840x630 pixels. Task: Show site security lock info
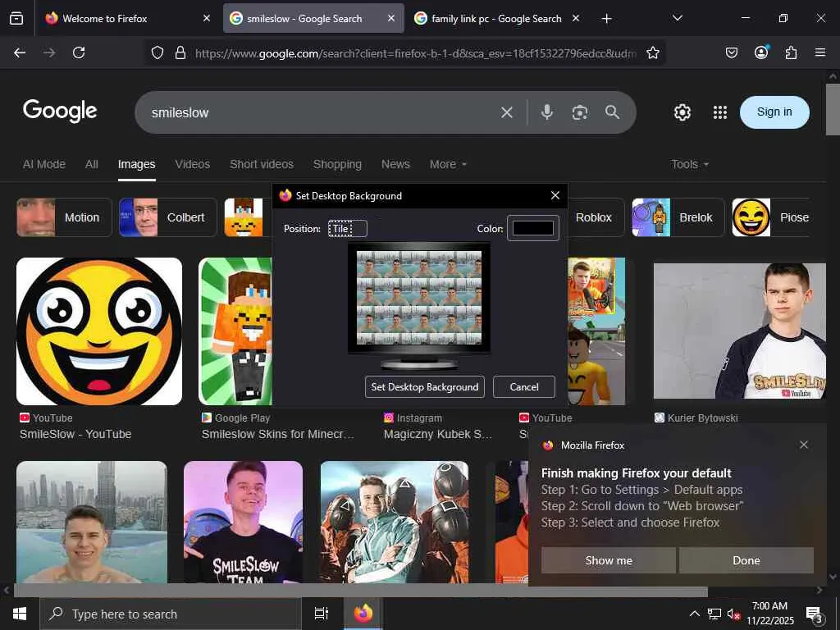point(180,52)
